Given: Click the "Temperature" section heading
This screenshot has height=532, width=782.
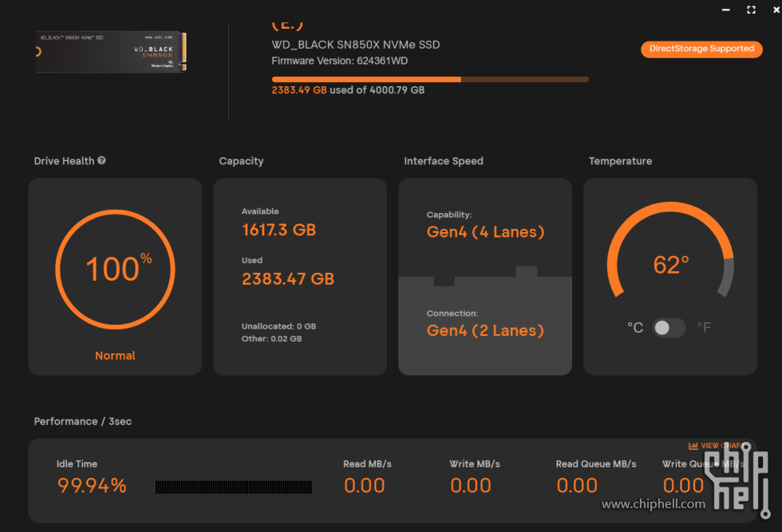Looking at the screenshot, I should click(621, 161).
